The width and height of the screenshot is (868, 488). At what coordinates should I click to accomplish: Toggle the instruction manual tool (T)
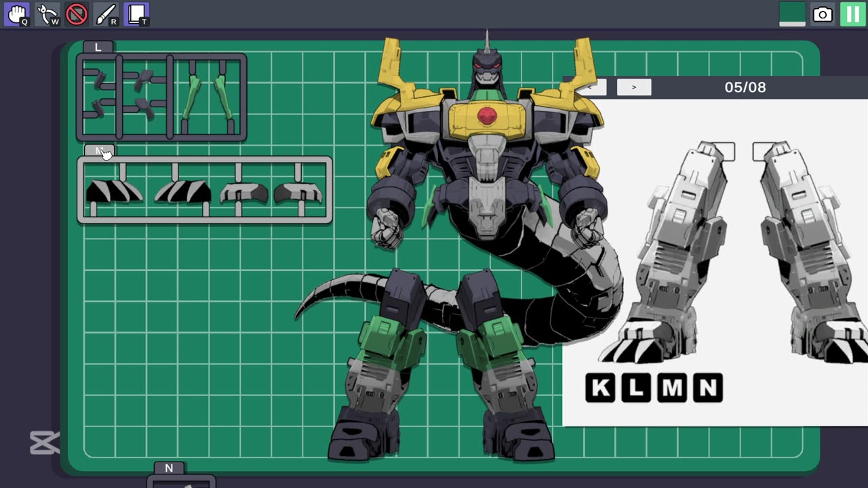point(136,14)
